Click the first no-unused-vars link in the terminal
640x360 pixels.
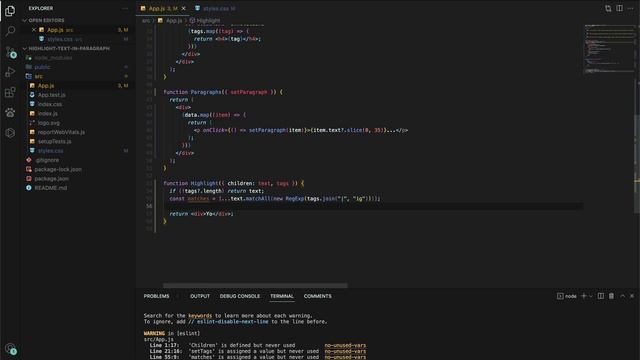(345, 345)
